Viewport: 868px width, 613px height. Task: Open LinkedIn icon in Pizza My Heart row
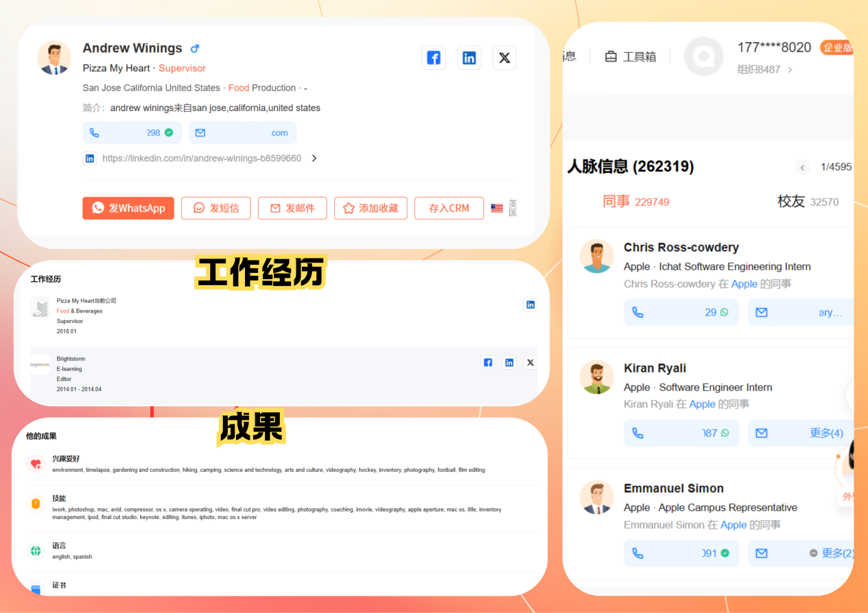coord(530,304)
